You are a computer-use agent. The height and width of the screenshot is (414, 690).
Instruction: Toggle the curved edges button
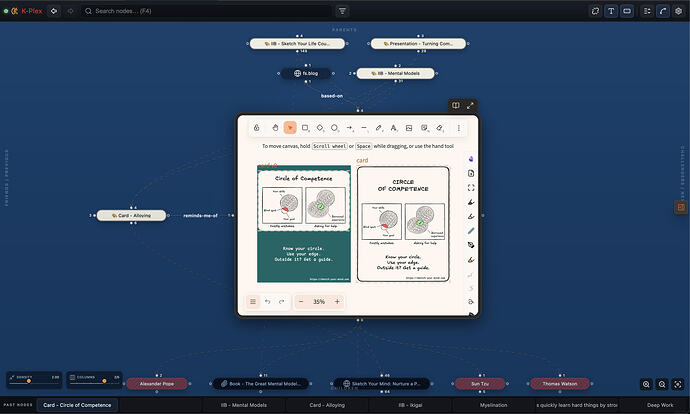pyautogui.click(x=663, y=11)
